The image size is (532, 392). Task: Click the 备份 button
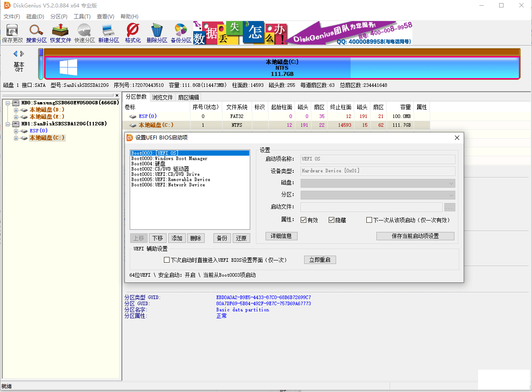tap(222, 238)
